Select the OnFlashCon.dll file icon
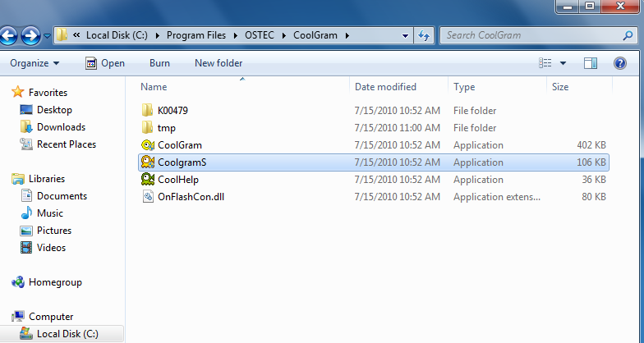This screenshot has width=644, height=343. [x=148, y=197]
